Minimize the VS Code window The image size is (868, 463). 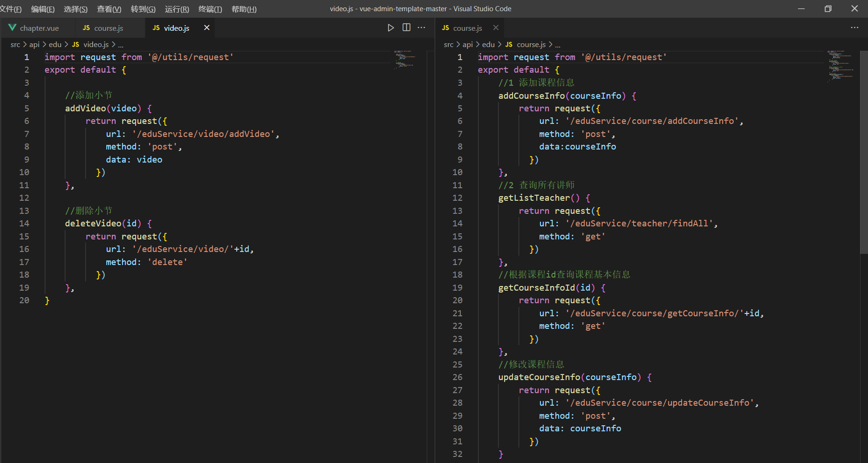coord(801,9)
